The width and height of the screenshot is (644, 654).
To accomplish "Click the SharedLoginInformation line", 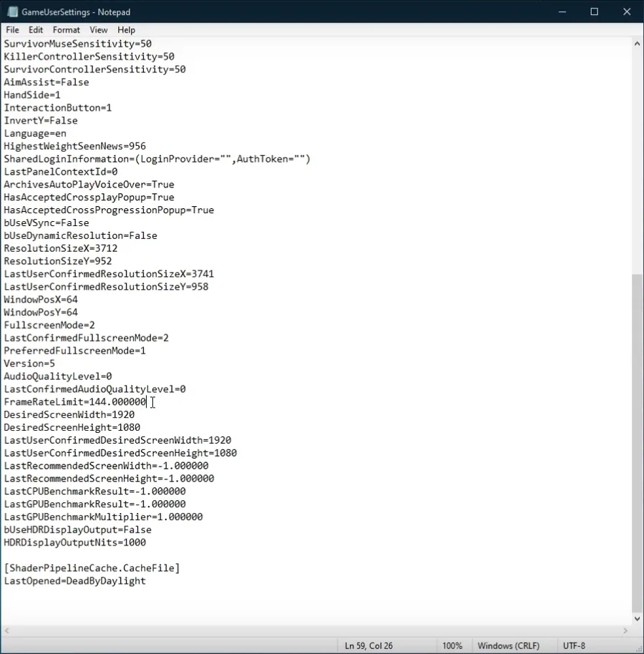I will pos(157,159).
